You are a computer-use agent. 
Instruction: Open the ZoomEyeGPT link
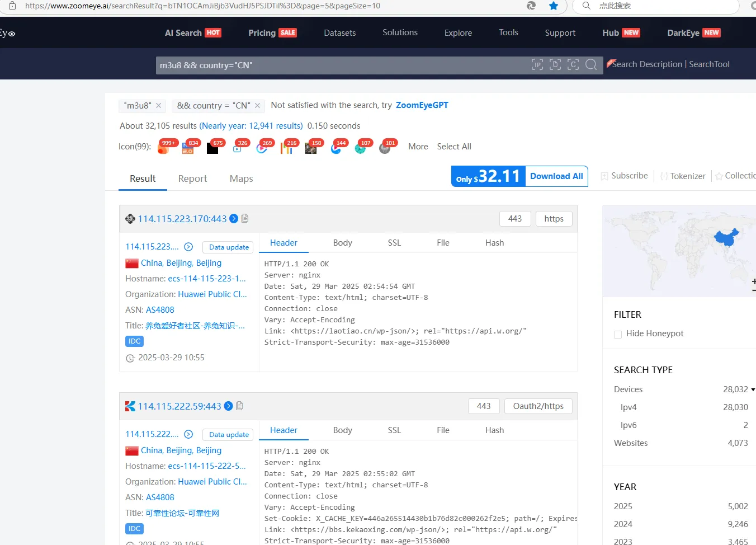click(422, 105)
